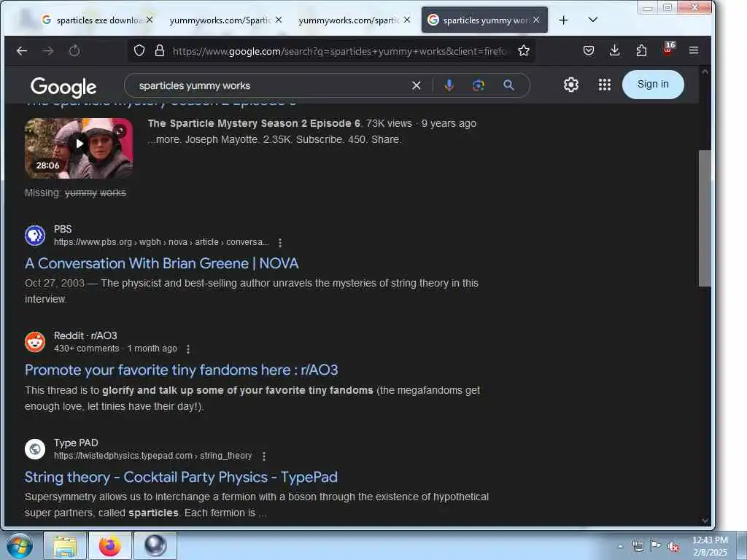Image resolution: width=747 pixels, height=560 pixels.
Task: Open the Google apps grid
Action: coord(605,85)
